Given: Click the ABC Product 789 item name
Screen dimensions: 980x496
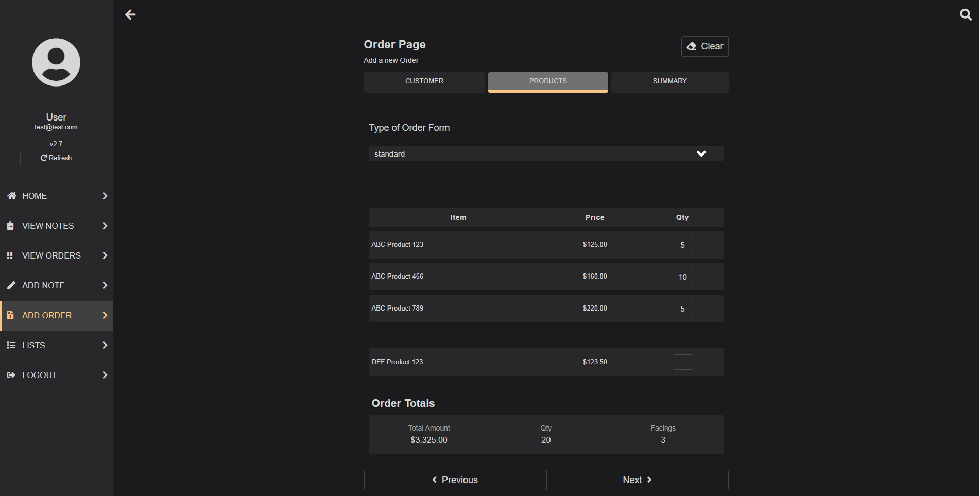Looking at the screenshot, I should point(397,308).
